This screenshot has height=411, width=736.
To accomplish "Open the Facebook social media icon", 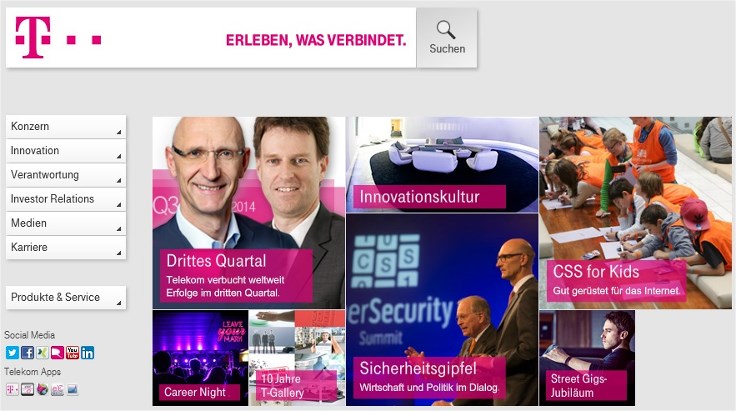I will click(27, 352).
